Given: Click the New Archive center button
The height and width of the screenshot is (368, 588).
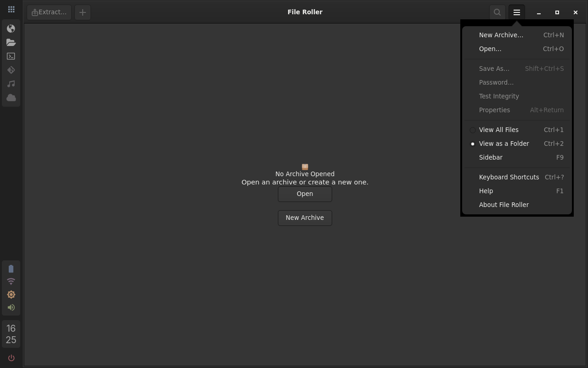Looking at the screenshot, I should [305, 218].
